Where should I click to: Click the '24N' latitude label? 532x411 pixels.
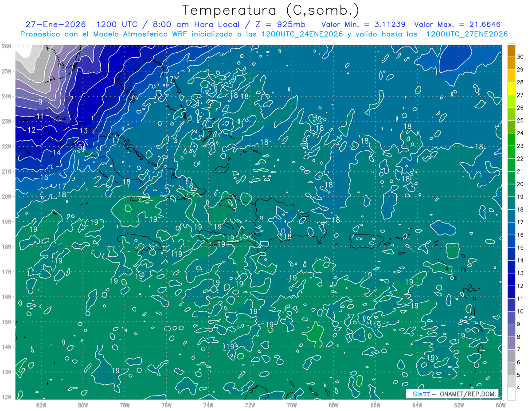[7, 96]
